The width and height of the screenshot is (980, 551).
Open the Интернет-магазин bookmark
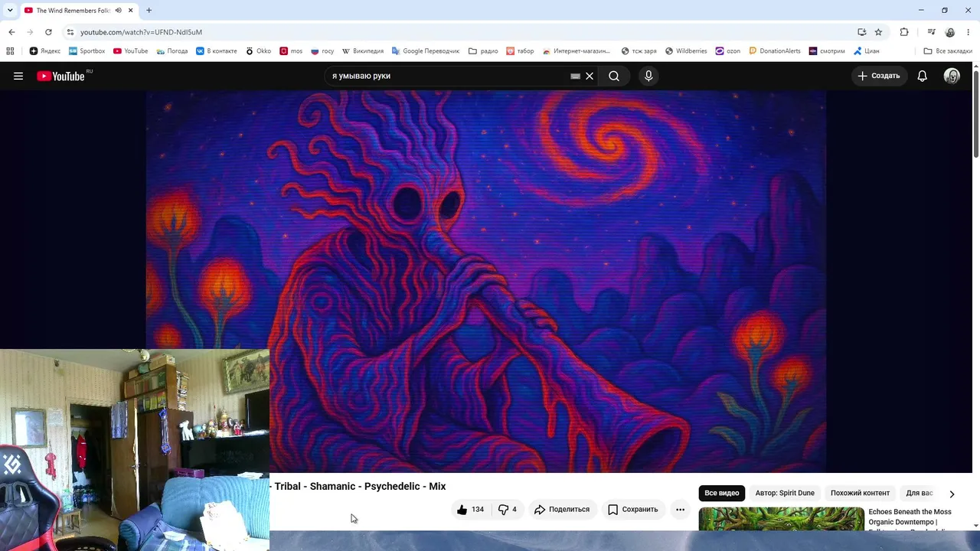[x=576, y=51]
